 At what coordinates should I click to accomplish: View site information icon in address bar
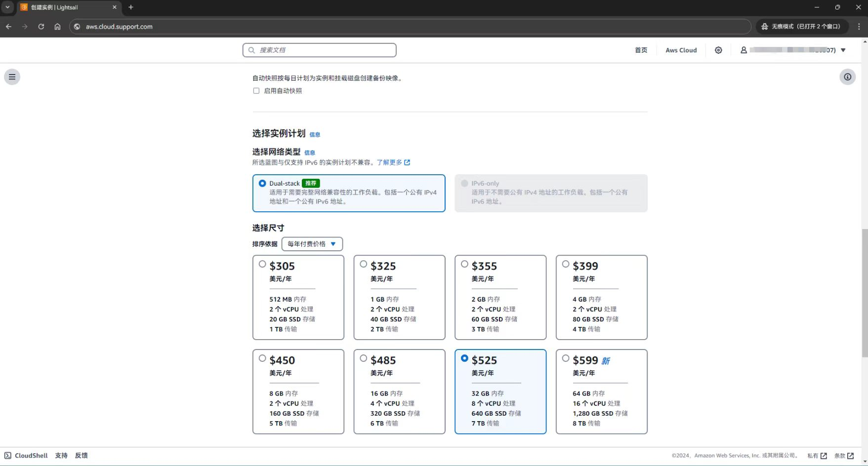point(77,27)
